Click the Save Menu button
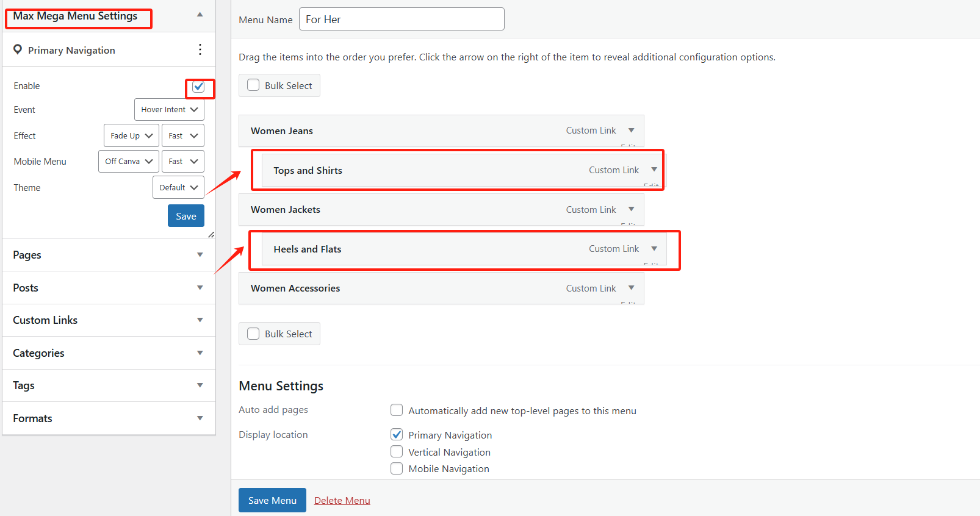This screenshot has height=516, width=980. [x=272, y=500]
